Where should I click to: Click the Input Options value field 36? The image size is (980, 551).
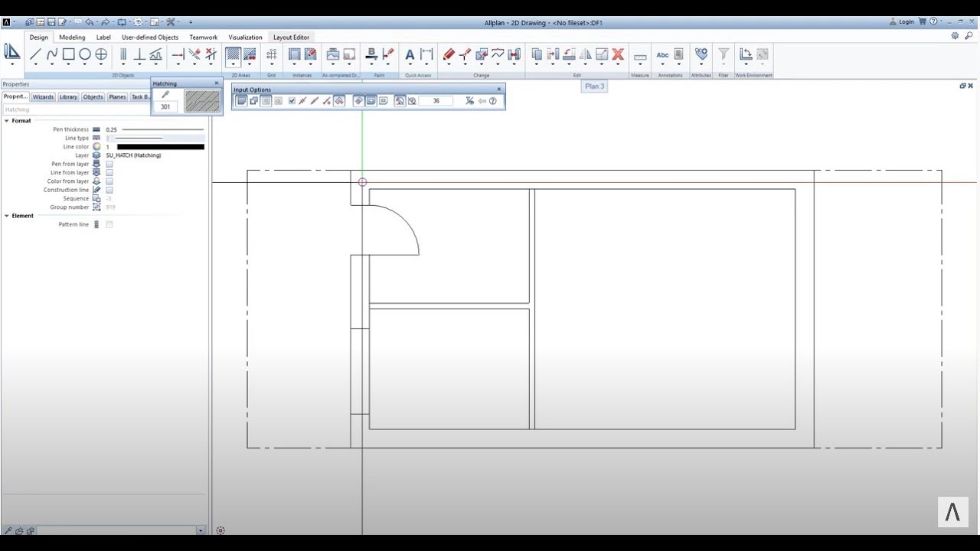[436, 101]
